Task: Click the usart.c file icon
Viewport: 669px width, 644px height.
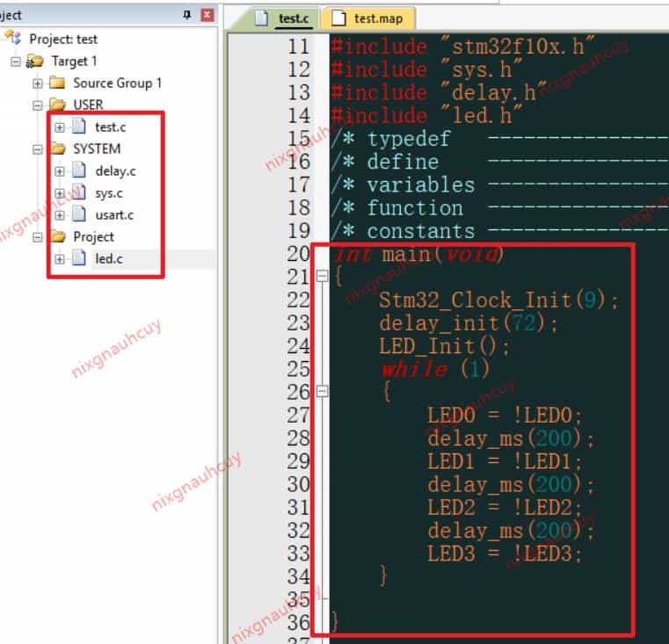Action: pyautogui.click(x=79, y=214)
